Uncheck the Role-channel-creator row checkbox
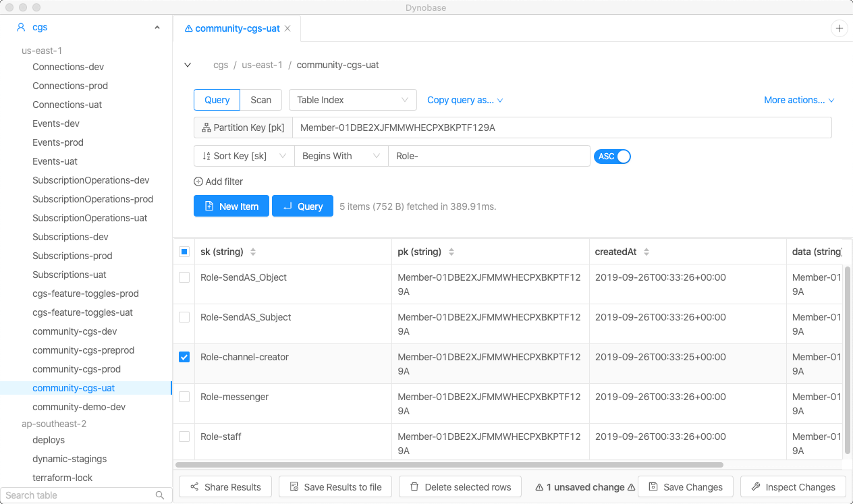Viewport: 853px width, 504px height. pos(184,357)
